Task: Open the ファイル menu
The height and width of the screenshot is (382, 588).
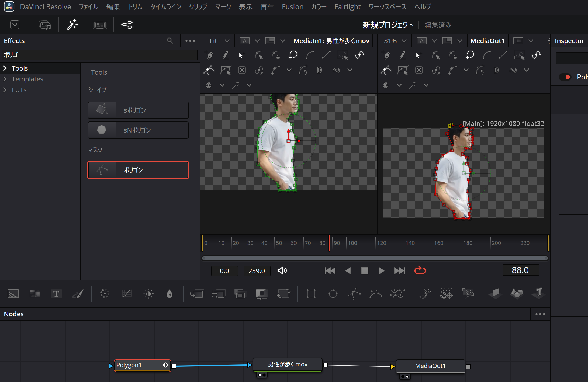Action: (x=89, y=7)
